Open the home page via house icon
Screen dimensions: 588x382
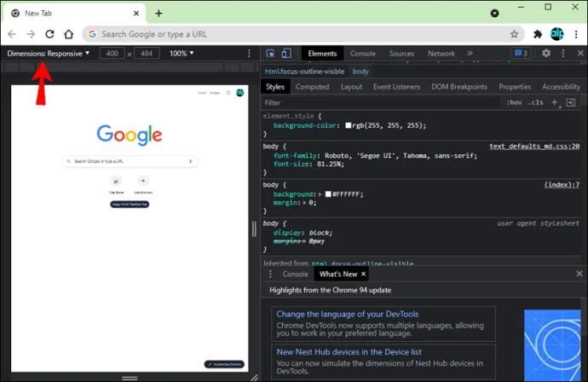pos(69,34)
